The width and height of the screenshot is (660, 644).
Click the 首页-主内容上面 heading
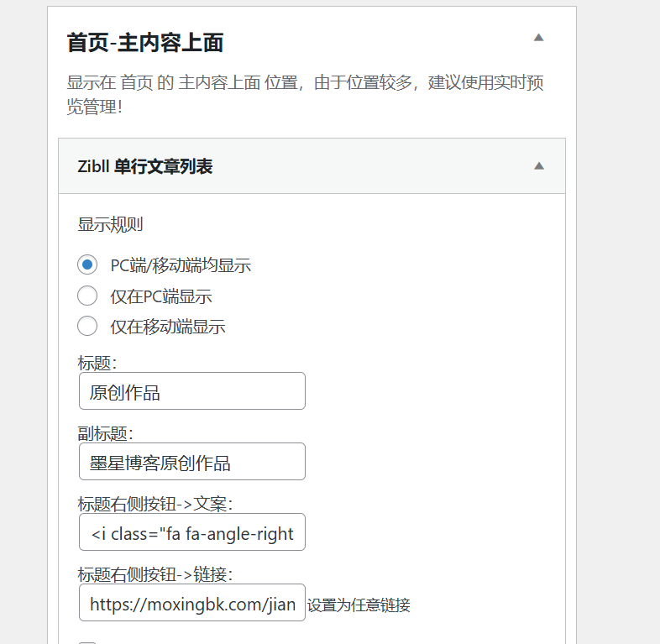[145, 43]
